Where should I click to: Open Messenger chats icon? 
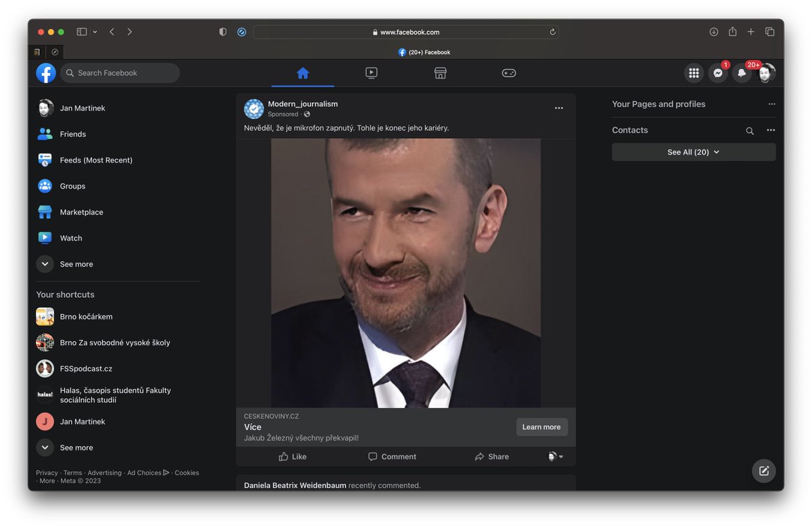[x=718, y=73]
